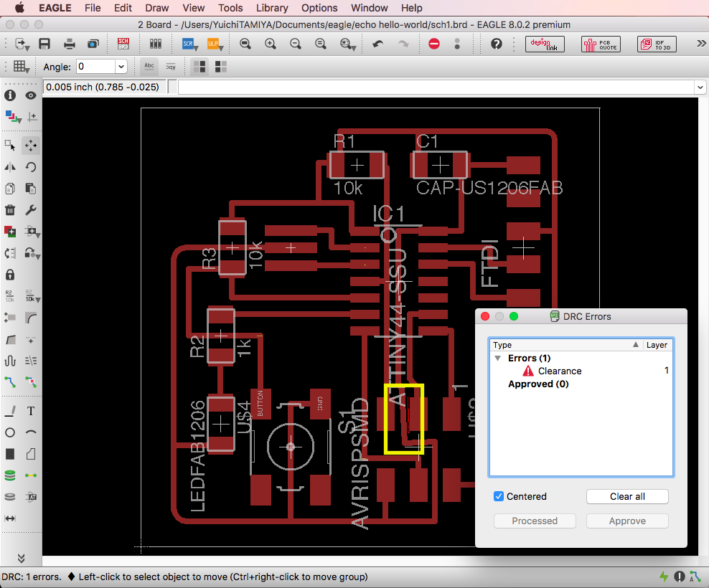Select the Via tool
Image resolution: width=709 pixels, height=588 pixels.
(x=10, y=475)
